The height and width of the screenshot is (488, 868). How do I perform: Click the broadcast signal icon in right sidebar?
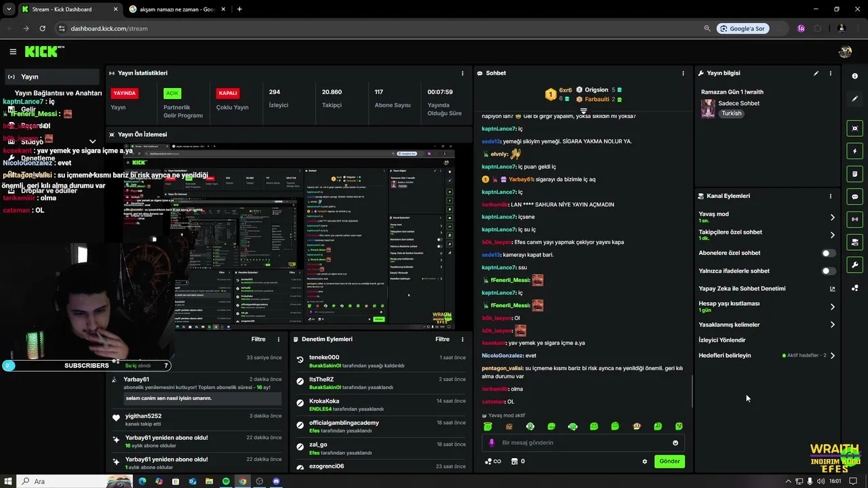(854, 220)
